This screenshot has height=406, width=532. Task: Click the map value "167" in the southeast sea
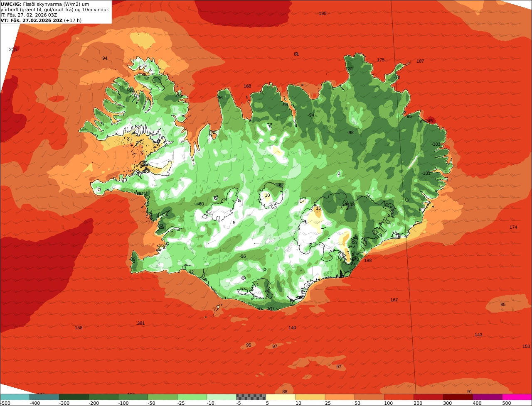coord(394,300)
